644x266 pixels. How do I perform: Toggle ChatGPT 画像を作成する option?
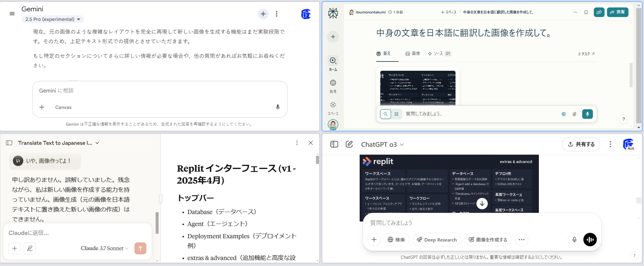click(x=488, y=239)
